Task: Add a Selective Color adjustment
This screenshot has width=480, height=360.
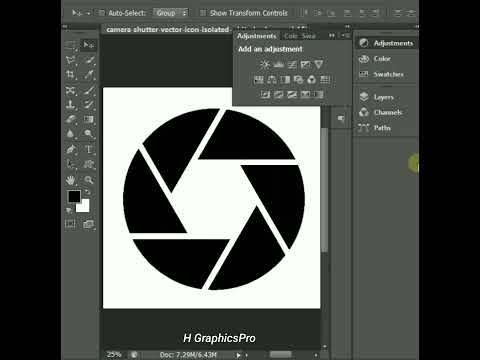Action: point(305,95)
